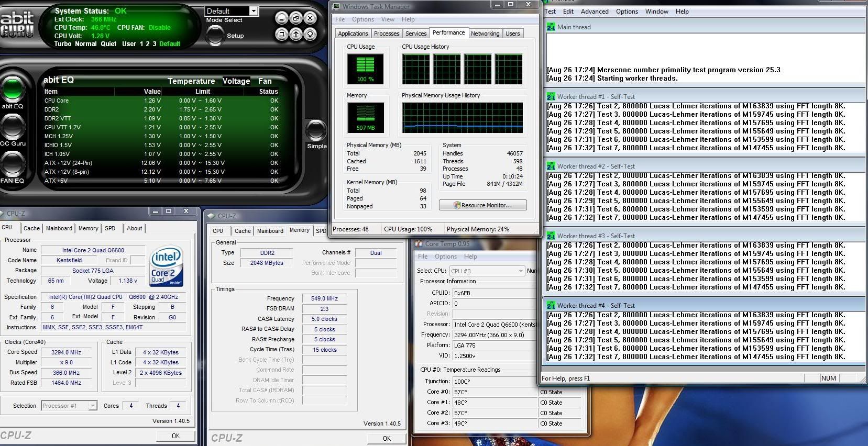Click the second CPU-Z window title icon

(211, 216)
